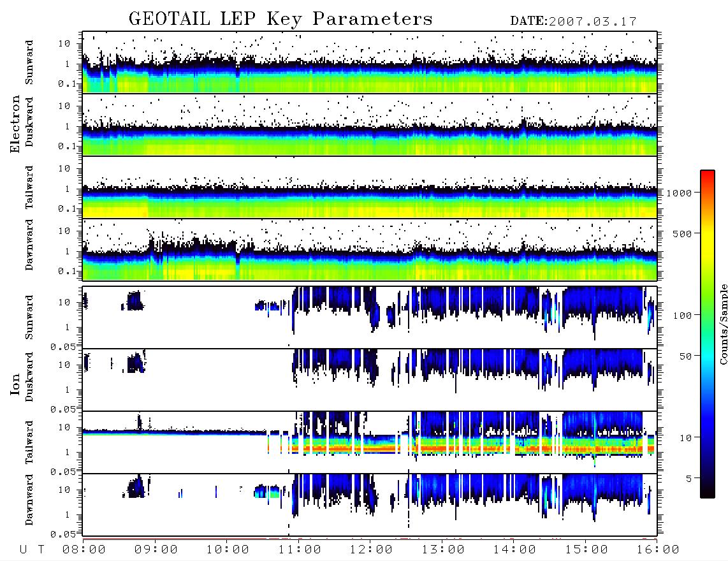Click the Ion Duskward spectrogram panel

pyautogui.click(x=370, y=380)
